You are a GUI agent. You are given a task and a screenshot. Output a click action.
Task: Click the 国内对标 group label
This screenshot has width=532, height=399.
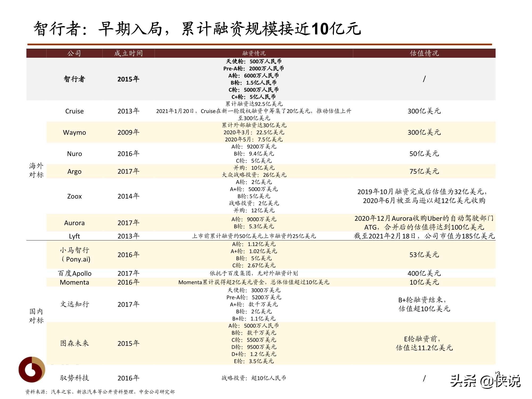click(36, 316)
